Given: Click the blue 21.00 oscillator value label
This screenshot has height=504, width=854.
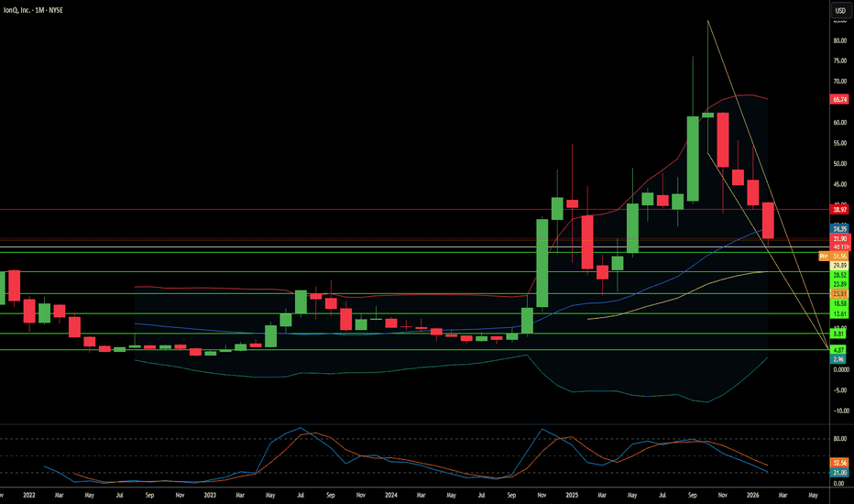Looking at the screenshot, I should (x=839, y=473).
